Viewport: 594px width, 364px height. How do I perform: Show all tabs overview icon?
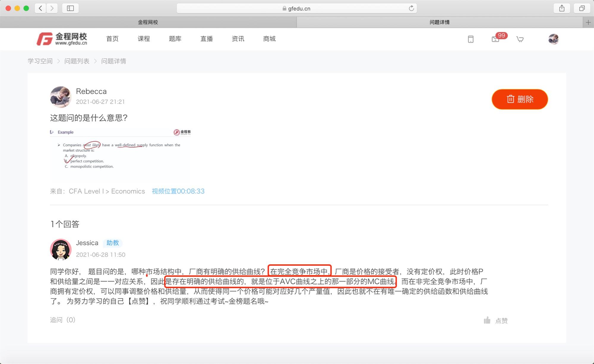click(x=582, y=8)
